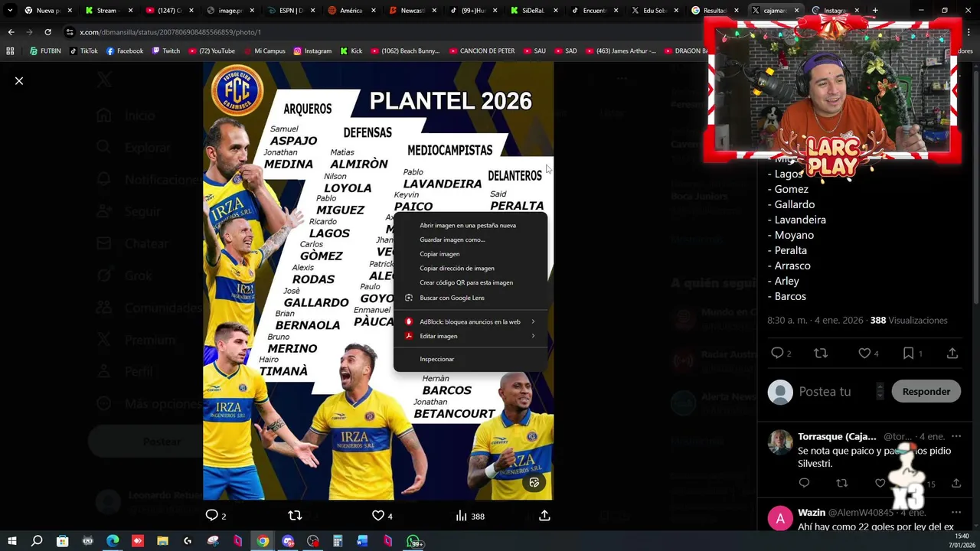
Task: Switch to the Resultados Google tab
Action: pyautogui.click(x=713, y=11)
